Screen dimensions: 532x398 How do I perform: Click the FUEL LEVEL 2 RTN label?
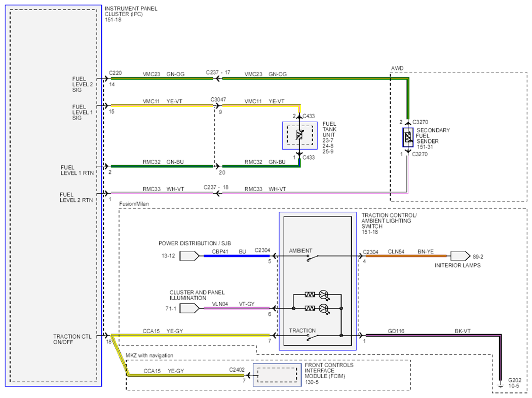(77, 197)
